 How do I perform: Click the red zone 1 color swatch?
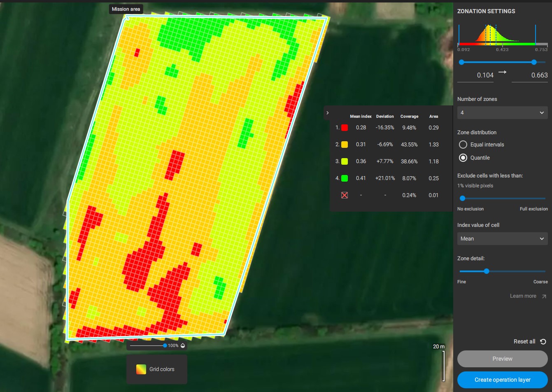click(345, 128)
